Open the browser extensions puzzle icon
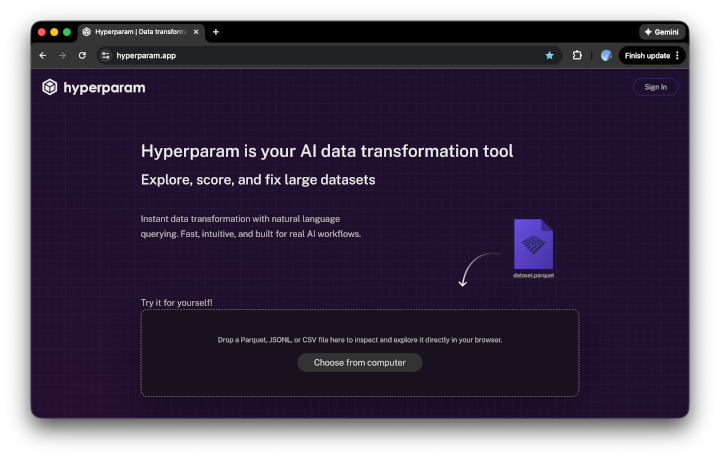Image resolution: width=720 pixels, height=459 pixels. [x=577, y=56]
